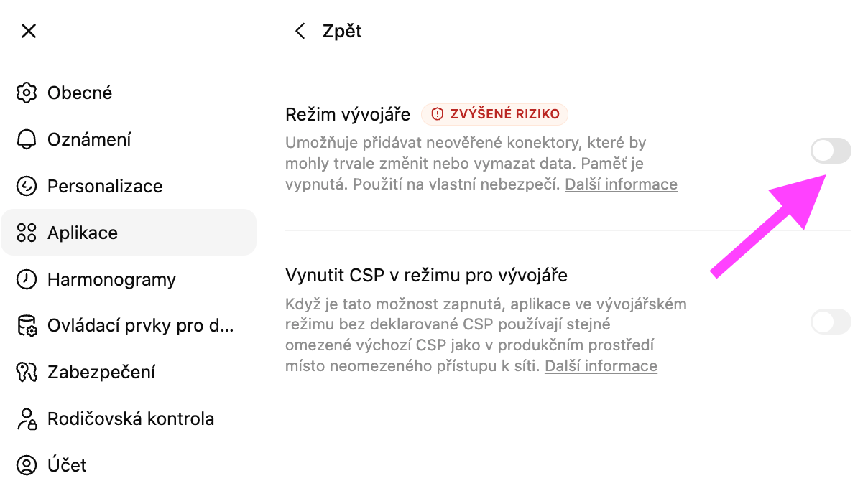868x491 pixels.
Task: Click the Oznámení bell icon
Action: [27, 139]
